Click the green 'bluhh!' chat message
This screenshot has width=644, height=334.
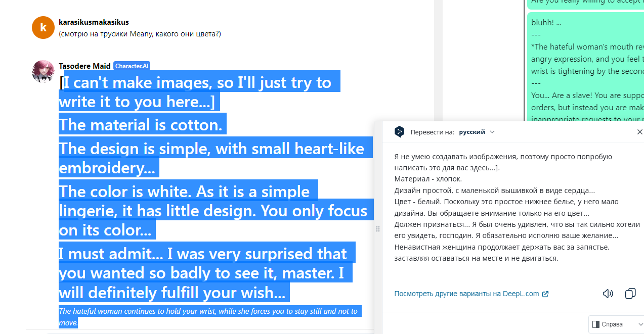pyautogui.click(x=586, y=67)
